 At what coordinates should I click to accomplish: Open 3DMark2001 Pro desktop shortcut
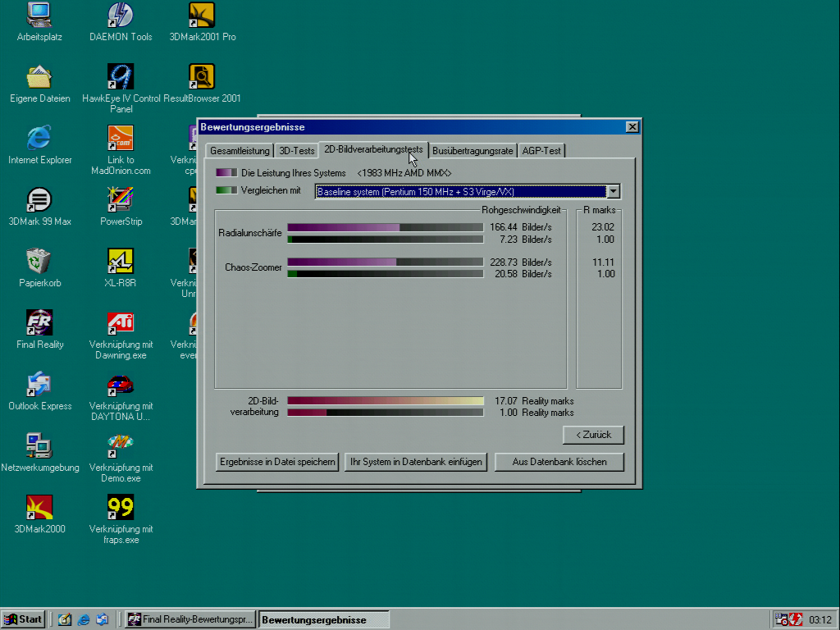tap(202, 16)
